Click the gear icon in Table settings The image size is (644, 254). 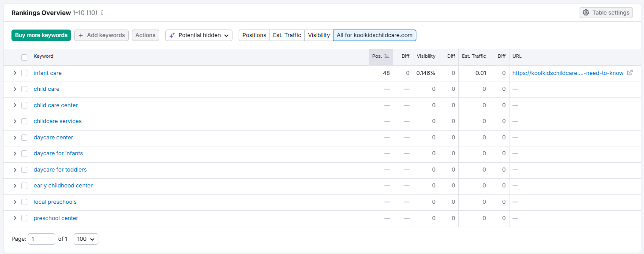point(586,13)
